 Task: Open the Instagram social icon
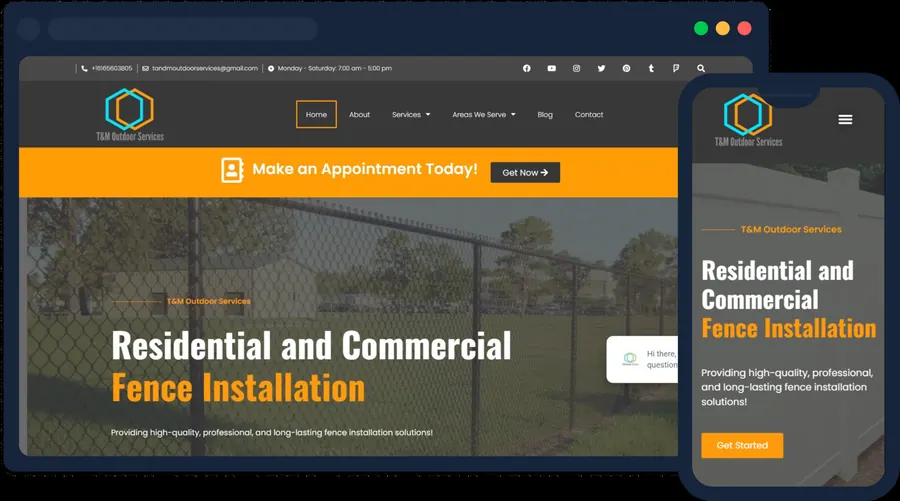[x=576, y=68]
